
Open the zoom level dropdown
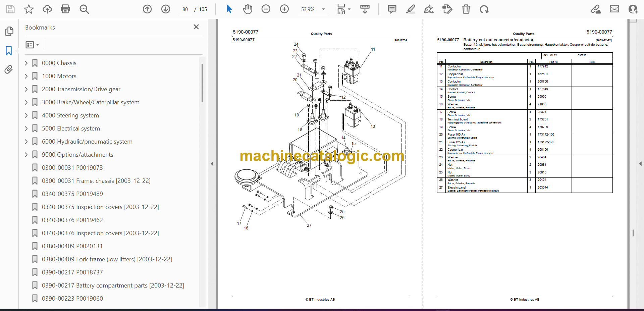coord(323,9)
